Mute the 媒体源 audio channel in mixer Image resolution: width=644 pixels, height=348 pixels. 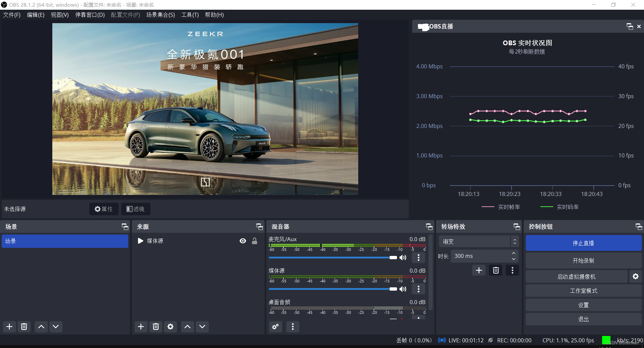(403, 289)
